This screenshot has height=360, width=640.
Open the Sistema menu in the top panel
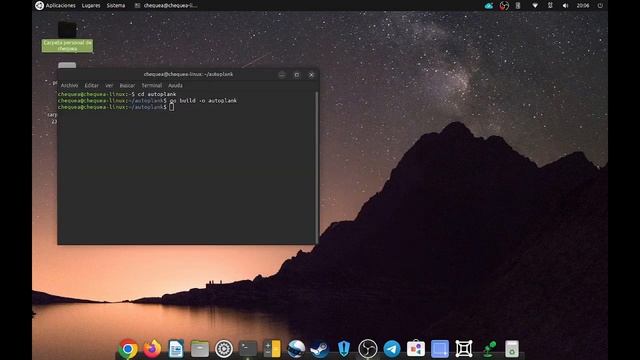(x=116, y=6)
